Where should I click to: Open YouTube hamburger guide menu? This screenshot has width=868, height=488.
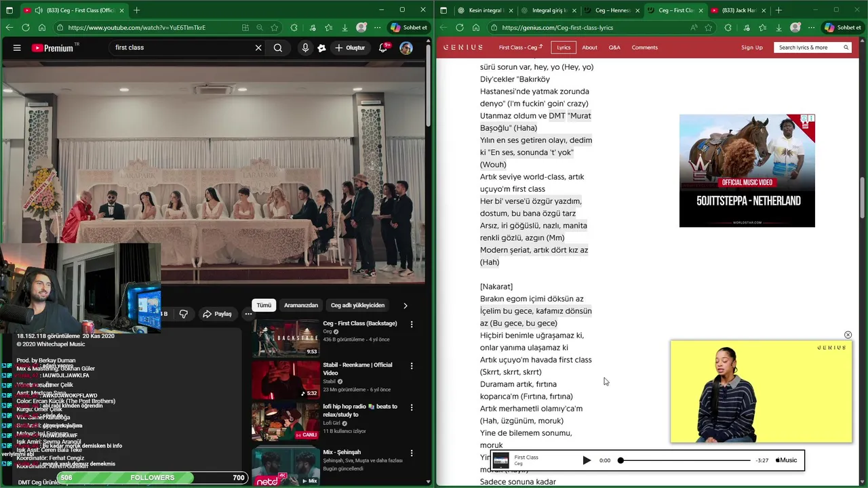pyautogui.click(x=17, y=48)
